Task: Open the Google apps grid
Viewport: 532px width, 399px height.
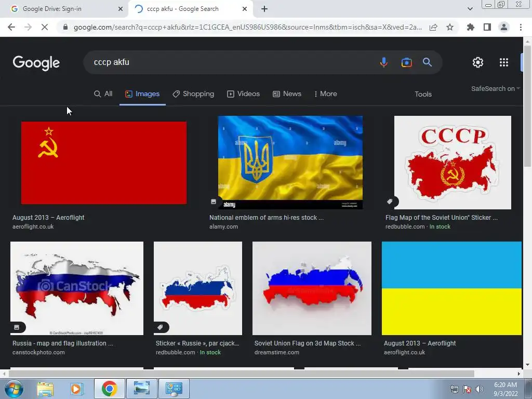Action: [x=504, y=62]
